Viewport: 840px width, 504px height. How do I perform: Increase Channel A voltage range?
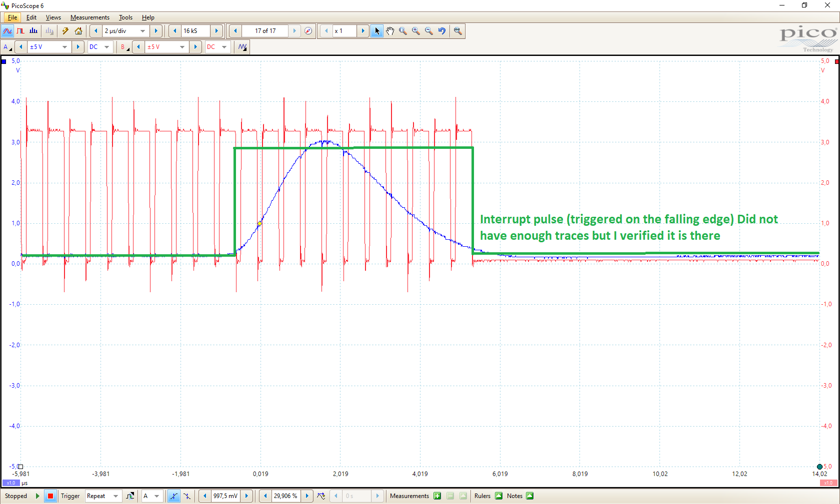(x=77, y=47)
